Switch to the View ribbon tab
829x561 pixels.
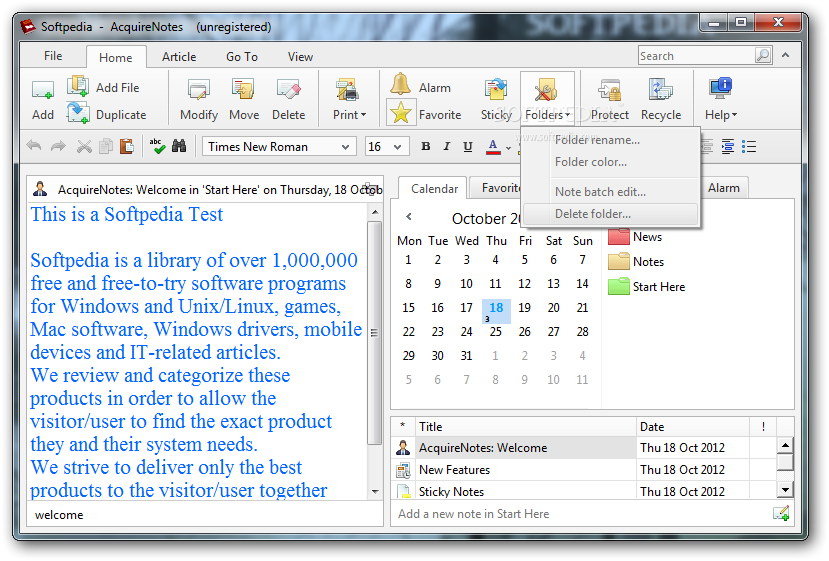pos(300,57)
